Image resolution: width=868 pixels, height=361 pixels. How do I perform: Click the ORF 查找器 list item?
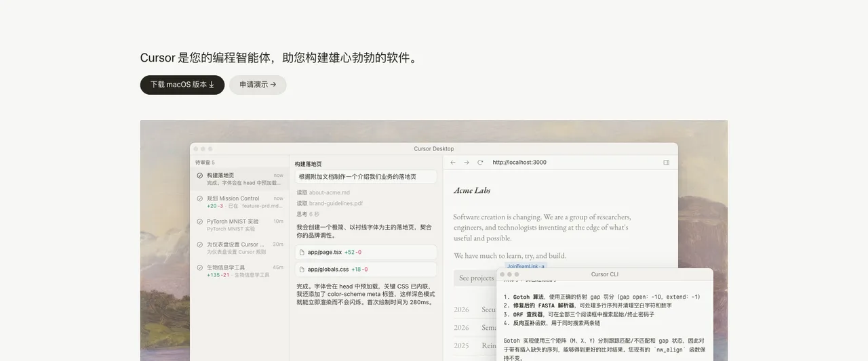coord(579,314)
